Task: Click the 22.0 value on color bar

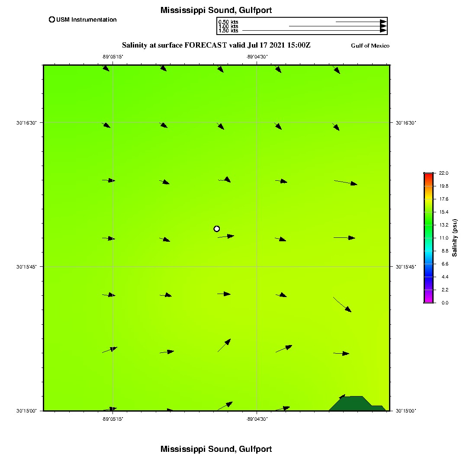Action: coord(444,173)
